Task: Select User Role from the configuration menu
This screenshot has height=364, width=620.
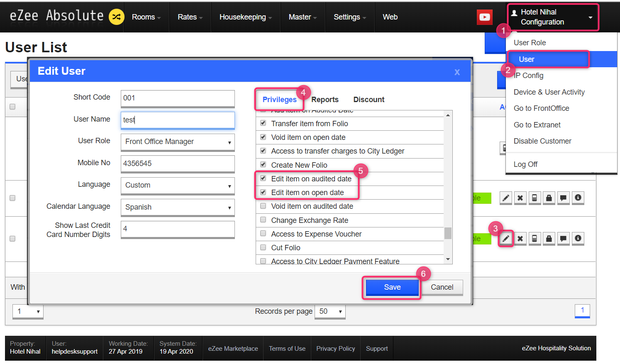Action: point(530,43)
